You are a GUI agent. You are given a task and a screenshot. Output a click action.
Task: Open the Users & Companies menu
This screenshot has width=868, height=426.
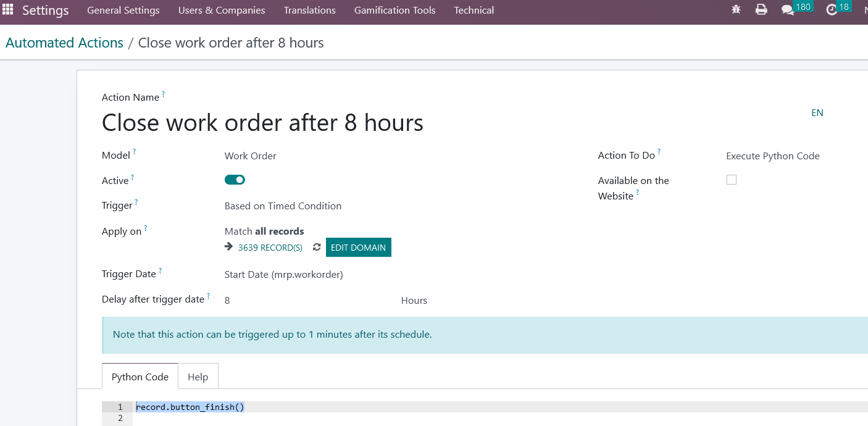(x=222, y=10)
